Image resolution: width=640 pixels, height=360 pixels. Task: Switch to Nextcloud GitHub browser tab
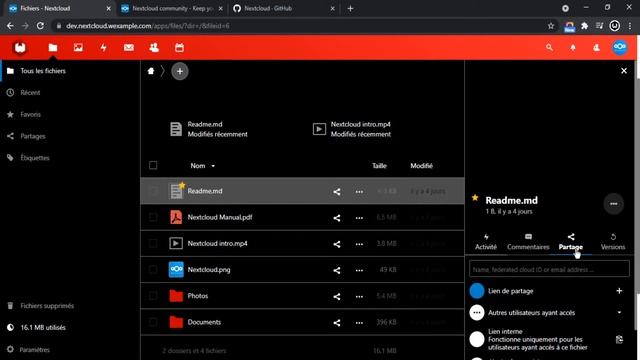[x=284, y=9]
